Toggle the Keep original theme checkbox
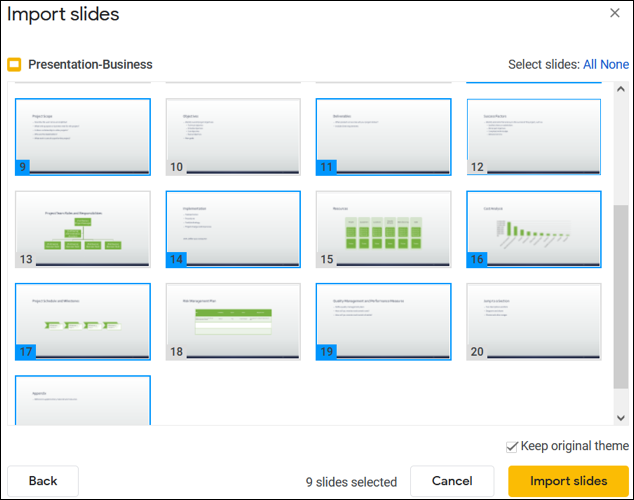634x500 pixels. tap(512, 446)
